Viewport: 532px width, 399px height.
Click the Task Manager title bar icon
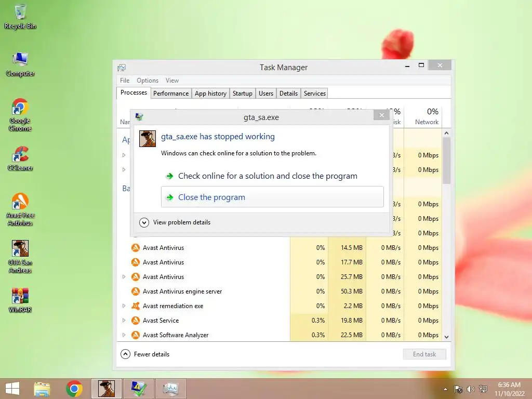(x=122, y=68)
